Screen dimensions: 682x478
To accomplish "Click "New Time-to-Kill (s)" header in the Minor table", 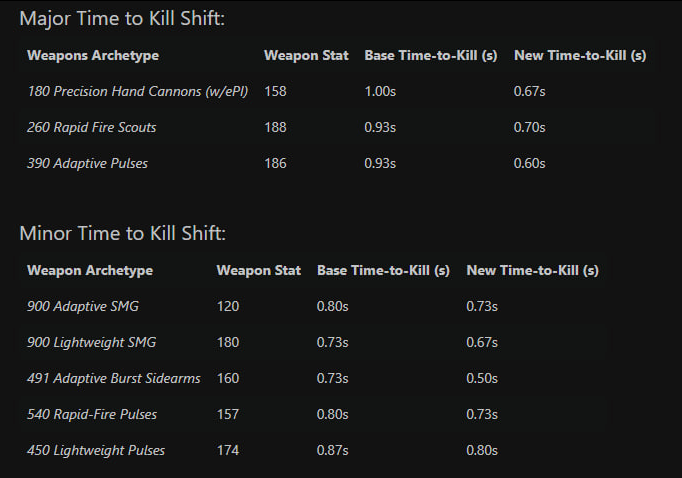I will pos(532,270).
